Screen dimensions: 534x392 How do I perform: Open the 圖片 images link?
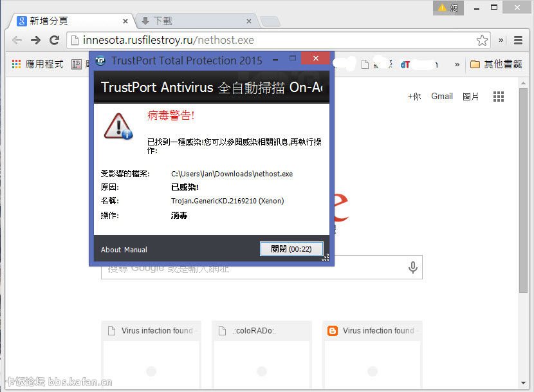pos(471,97)
